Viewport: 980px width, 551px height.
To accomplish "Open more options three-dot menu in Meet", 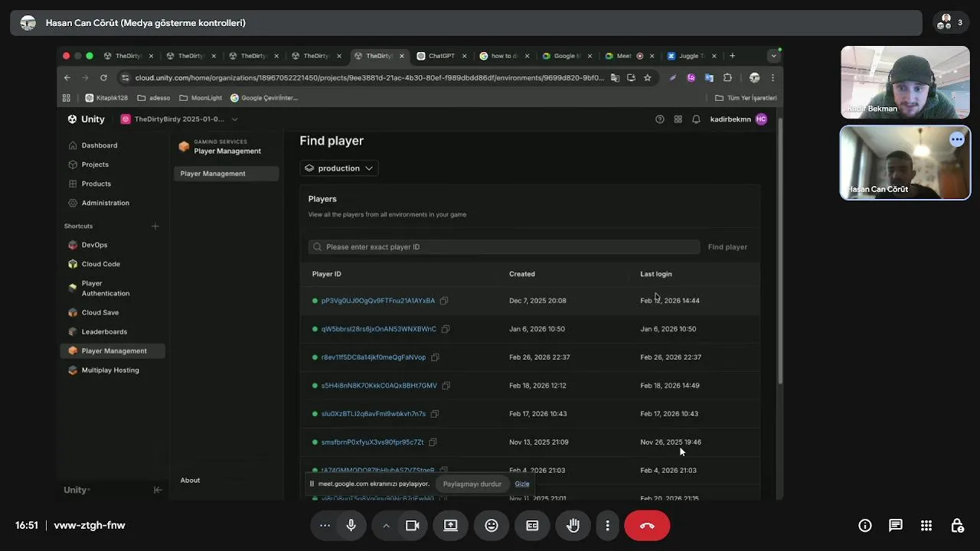I will pos(607,525).
